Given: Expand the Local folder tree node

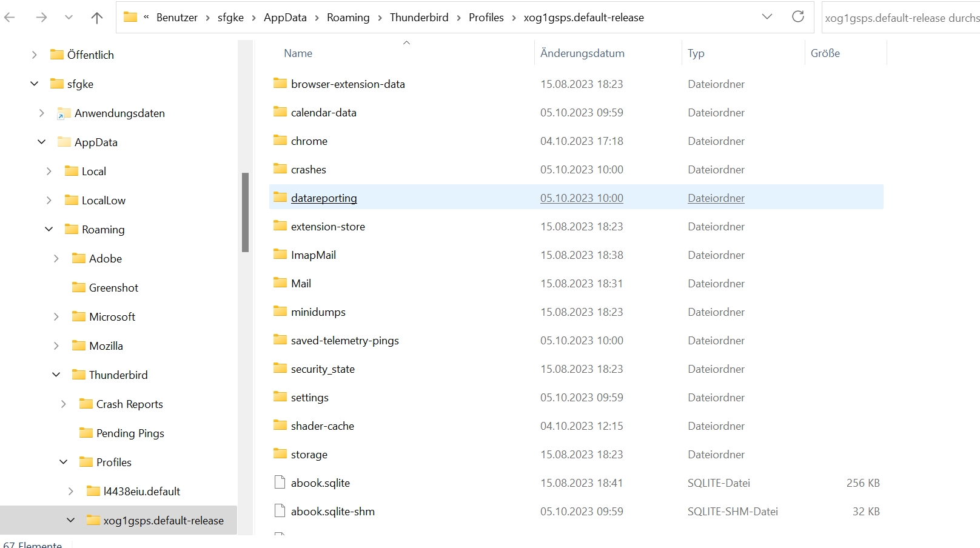Looking at the screenshot, I should click(x=49, y=171).
